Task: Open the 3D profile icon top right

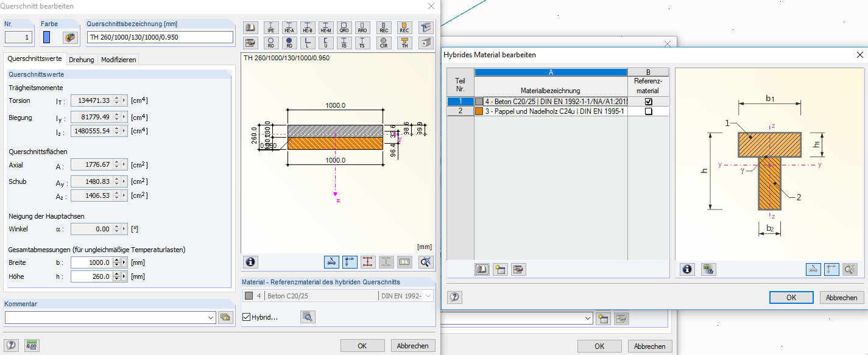Action: [x=426, y=27]
